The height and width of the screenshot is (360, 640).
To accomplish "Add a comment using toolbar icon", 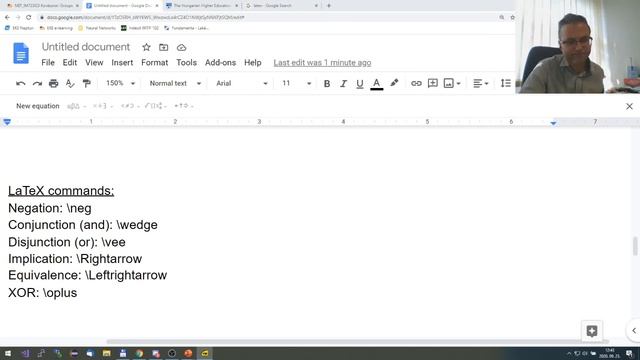I will click(432, 83).
